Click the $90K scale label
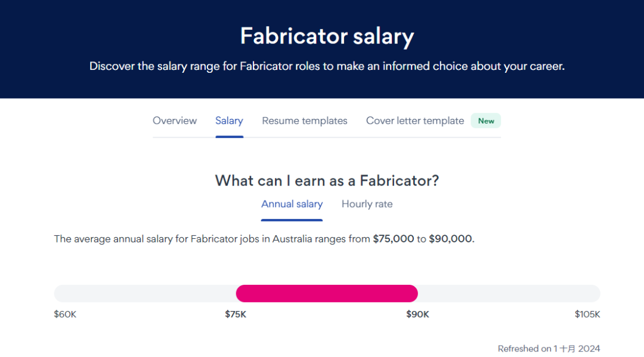The width and height of the screenshot is (644, 357). click(417, 314)
